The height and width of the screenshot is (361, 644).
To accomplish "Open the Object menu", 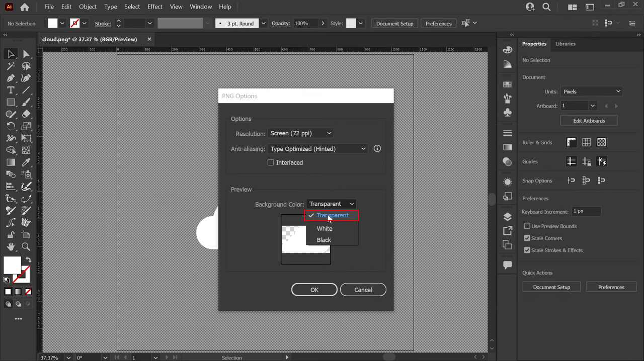I will coord(88,7).
